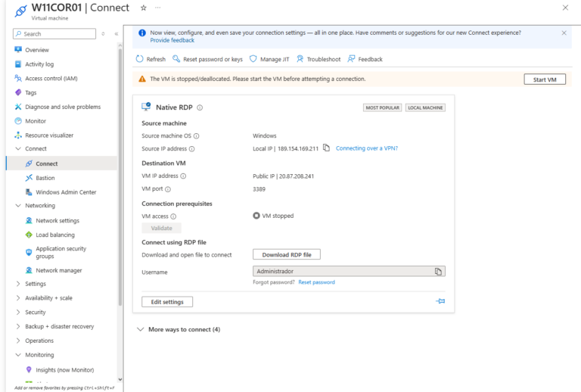Click the Username field showing Administrador
The image size is (581, 392).
click(349, 271)
